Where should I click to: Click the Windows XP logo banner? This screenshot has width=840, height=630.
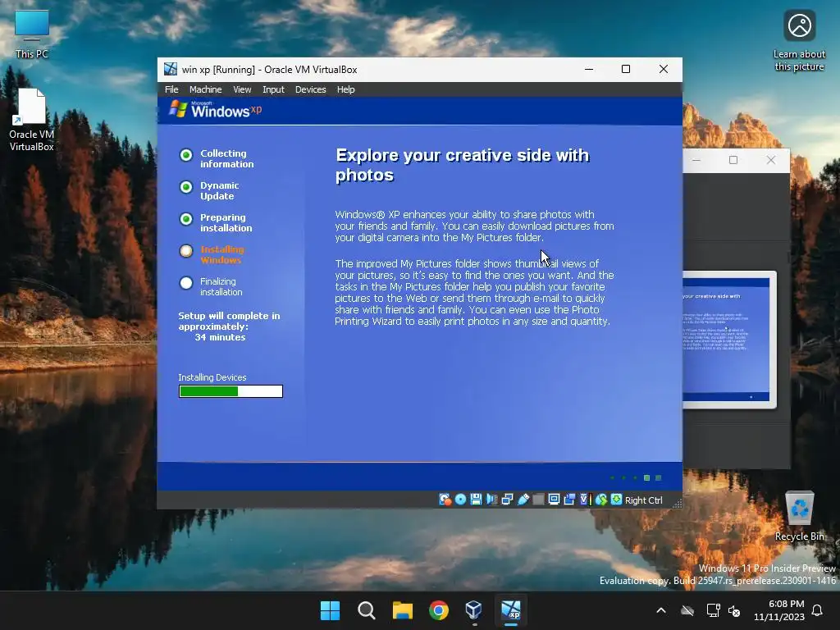point(216,110)
